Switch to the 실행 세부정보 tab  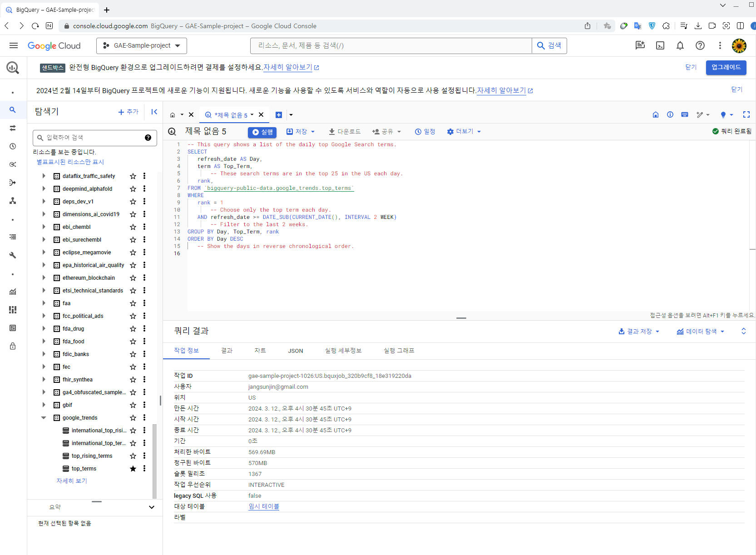point(343,351)
